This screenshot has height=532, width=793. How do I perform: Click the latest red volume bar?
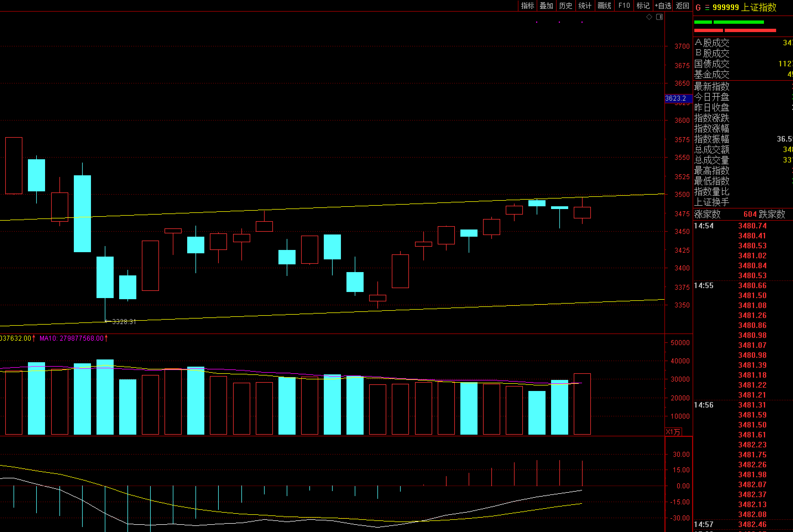click(x=582, y=404)
